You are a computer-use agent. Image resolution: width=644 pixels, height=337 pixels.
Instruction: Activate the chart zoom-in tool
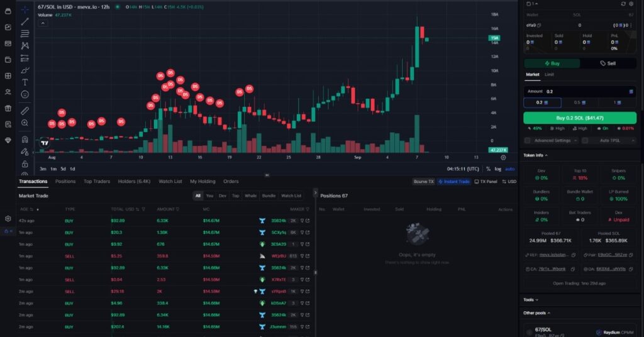[25, 123]
